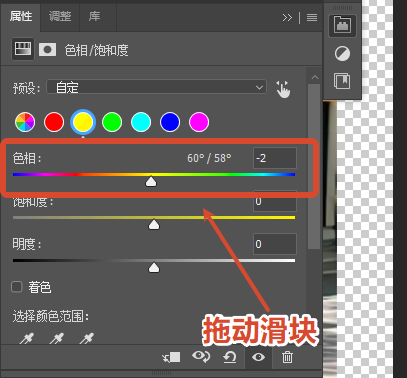Image resolution: width=407 pixels, height=378 pixels.
Task: Click view previous state eye icon
Action: pos(201,357)
